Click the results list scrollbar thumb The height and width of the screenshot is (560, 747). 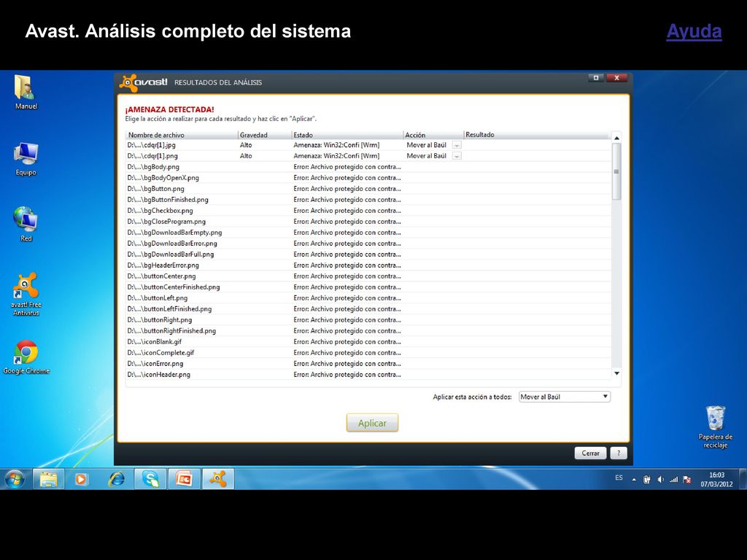[x=616, y=171]
